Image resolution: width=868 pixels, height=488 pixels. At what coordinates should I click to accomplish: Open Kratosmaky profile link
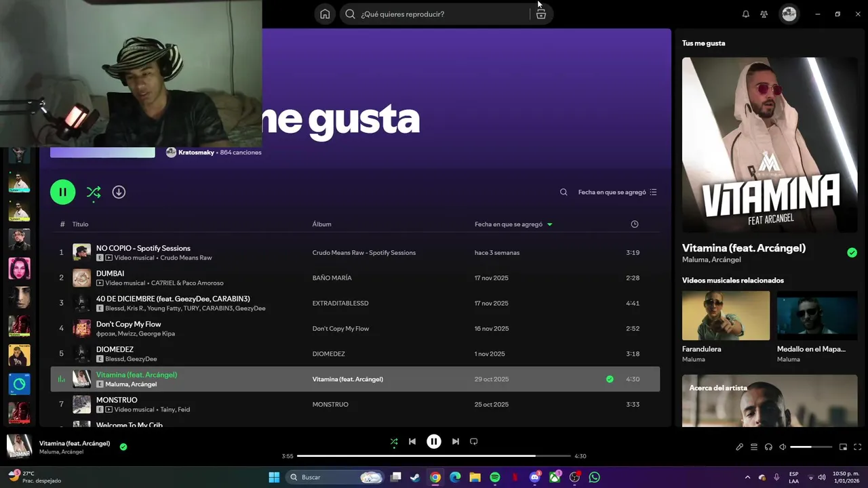pos(196,152)
